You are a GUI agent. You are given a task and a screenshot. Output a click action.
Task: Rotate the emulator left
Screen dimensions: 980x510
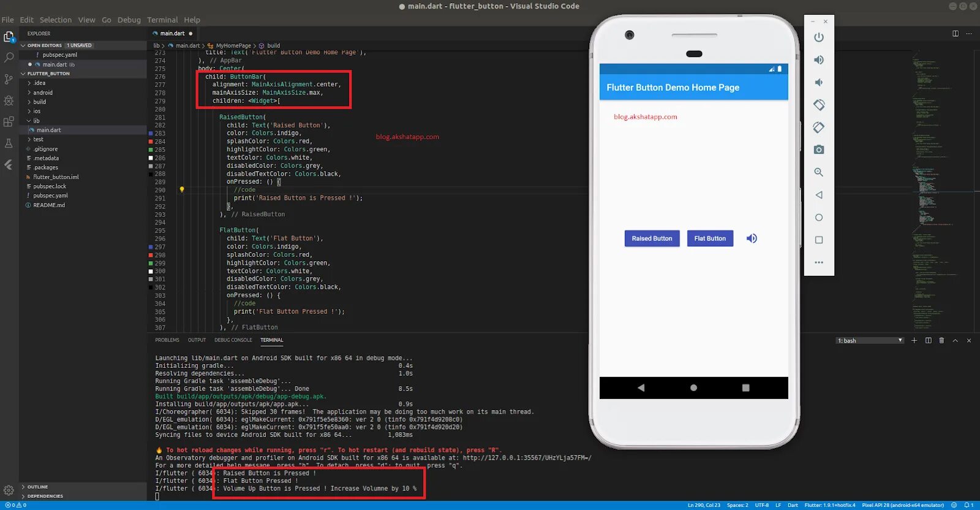point(818,105)
